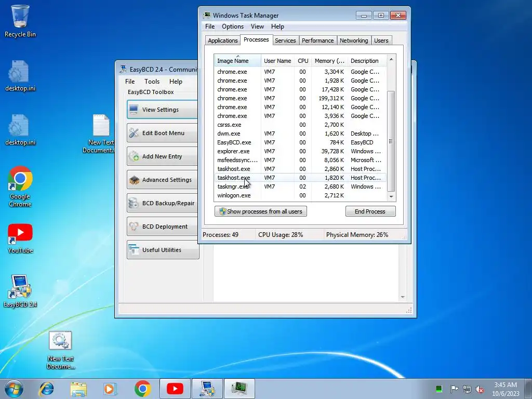Open Useful Utilities in EasyBCD
The height and width of the screenshot is (399, 532).
[x=163, y=250]
